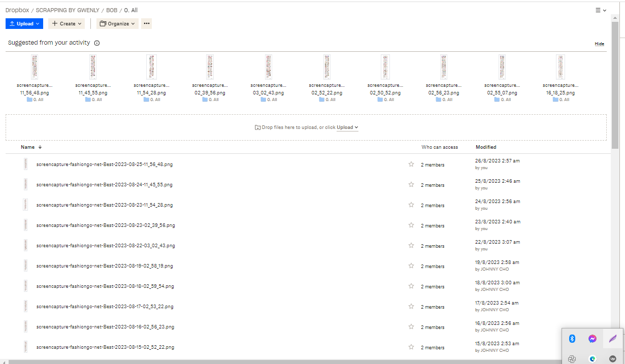Star the 2023-08-16-02_56_23.png file
The width and height of the screenshot is (625, 364).
(411, 327)
